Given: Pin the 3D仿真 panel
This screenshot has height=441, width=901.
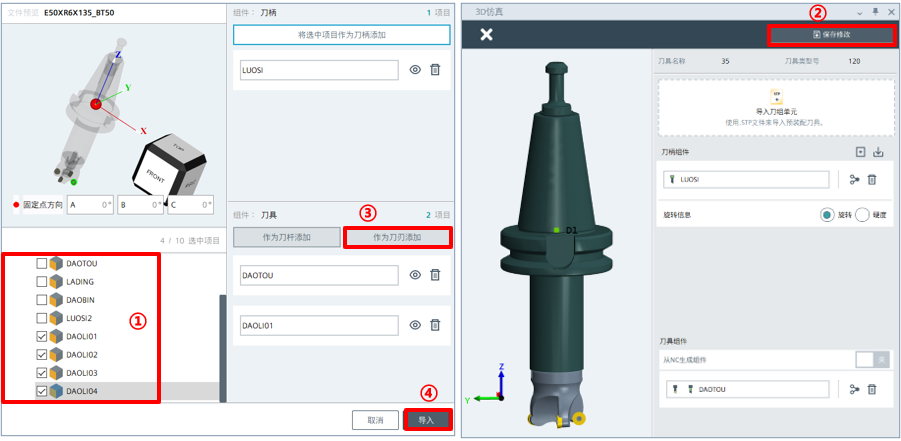Looking at the screenshot, I should tap(875, 11).
